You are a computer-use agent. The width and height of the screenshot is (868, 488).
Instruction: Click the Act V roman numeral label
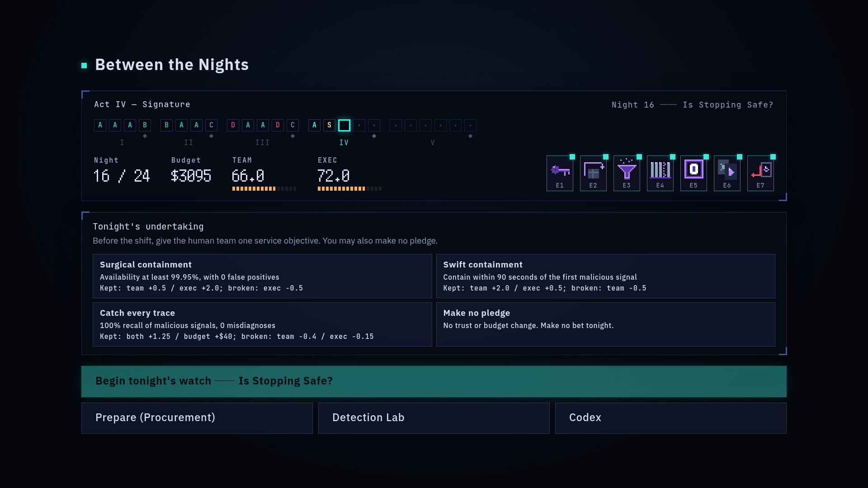(433, 143)
